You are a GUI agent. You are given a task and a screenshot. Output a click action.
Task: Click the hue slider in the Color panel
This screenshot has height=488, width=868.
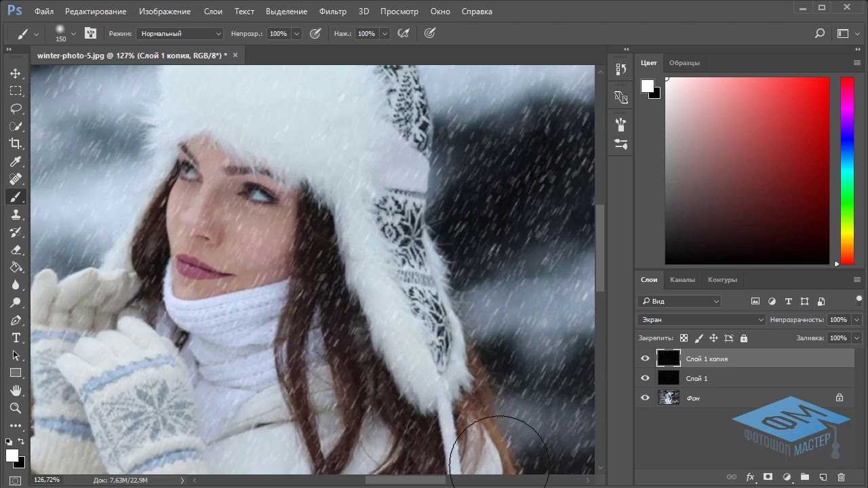pos(847,171)
